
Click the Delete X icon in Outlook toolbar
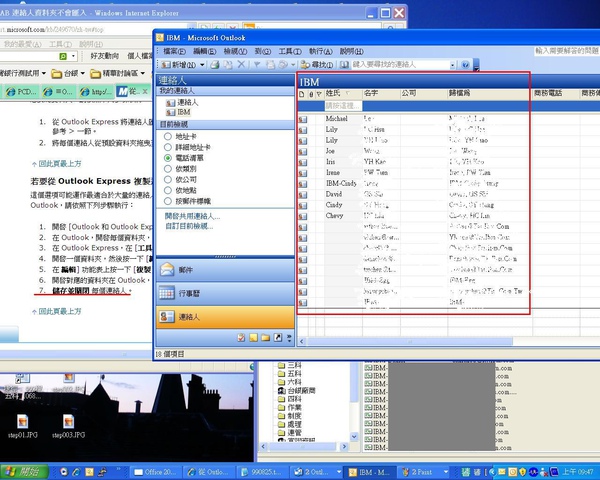[x=241, y=64]
